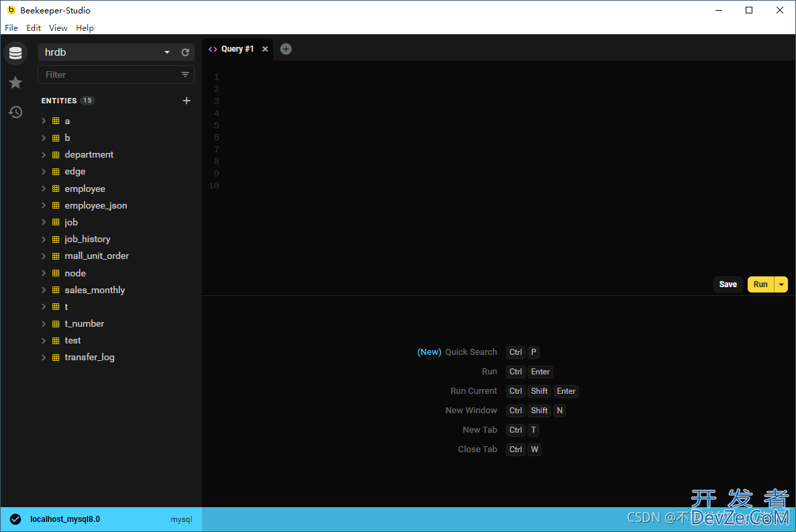
Task: Click the ENTITIES section header
Action: pos(59,101)
